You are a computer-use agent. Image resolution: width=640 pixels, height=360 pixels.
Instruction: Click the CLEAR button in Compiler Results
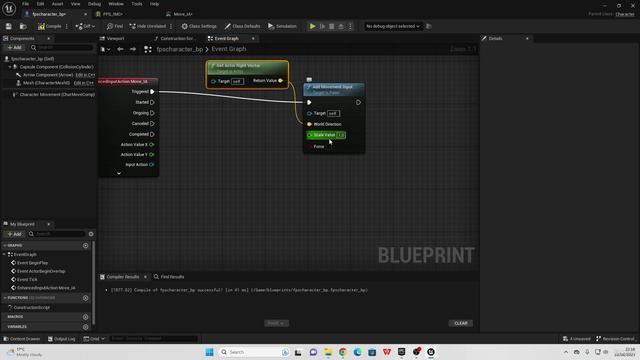pyautogui.click(x=461, y=323)
